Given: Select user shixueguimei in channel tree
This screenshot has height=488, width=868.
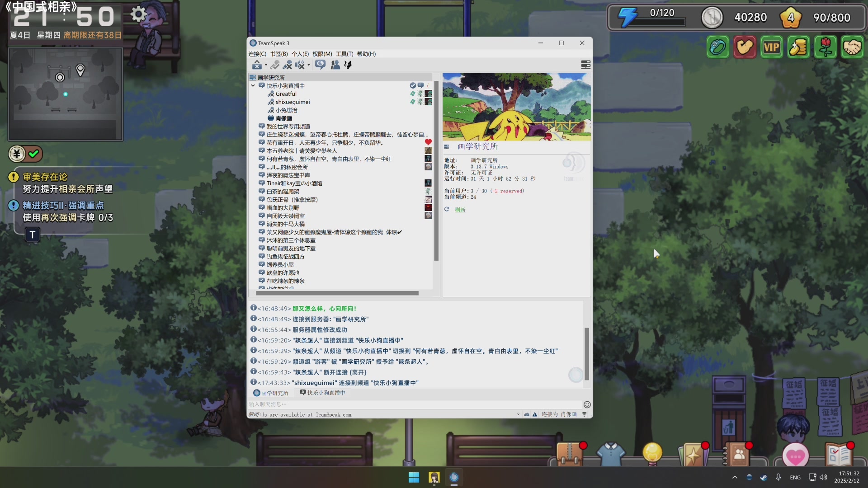Looking at the screenshot, I should pos(292,102).
